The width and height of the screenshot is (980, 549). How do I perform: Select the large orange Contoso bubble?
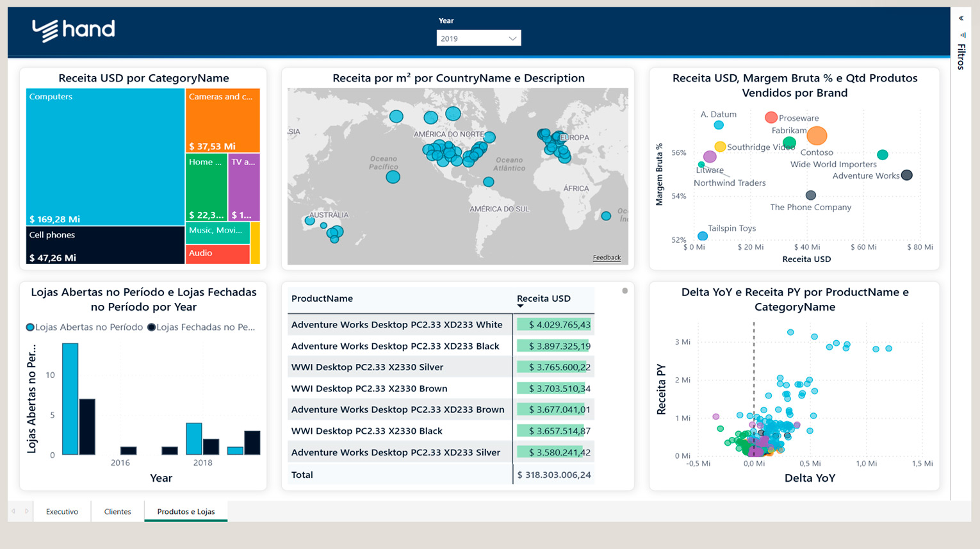[x=817, y=135]
